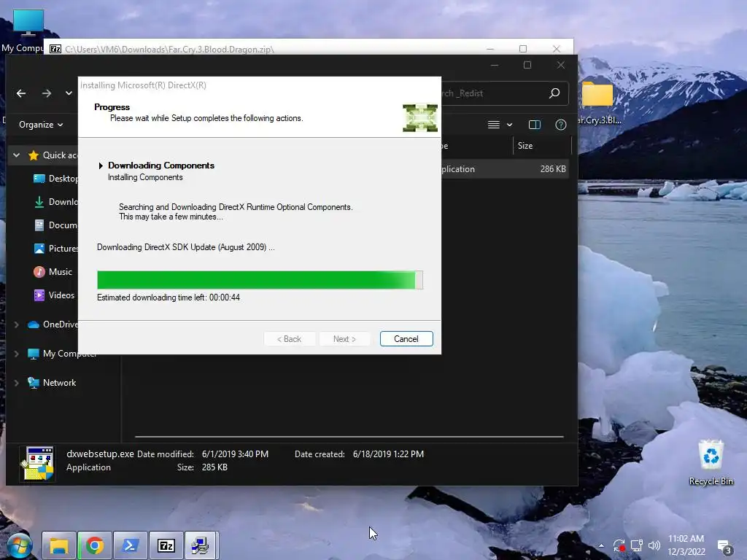Click horizontal scrollbar in Explorer file list
This screenshot has width=747, height=560.
tap(349, 436)
